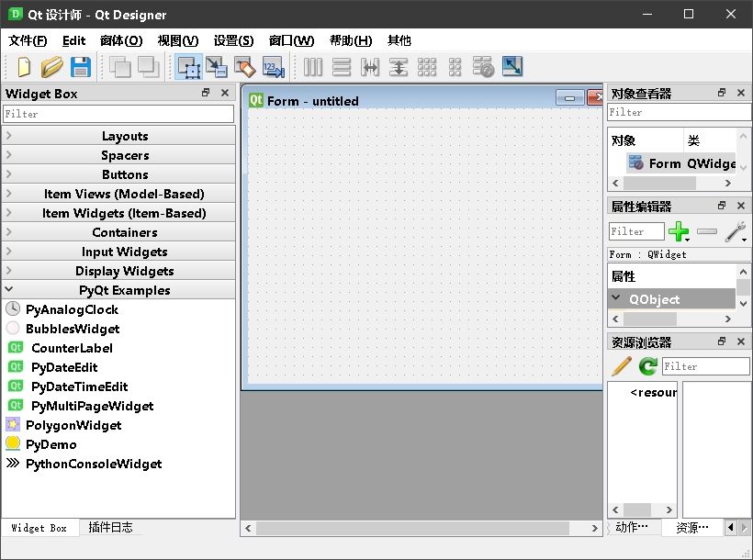Open the 窗口(W) menu
Screen dimensions: 753x560
point(291,40)
